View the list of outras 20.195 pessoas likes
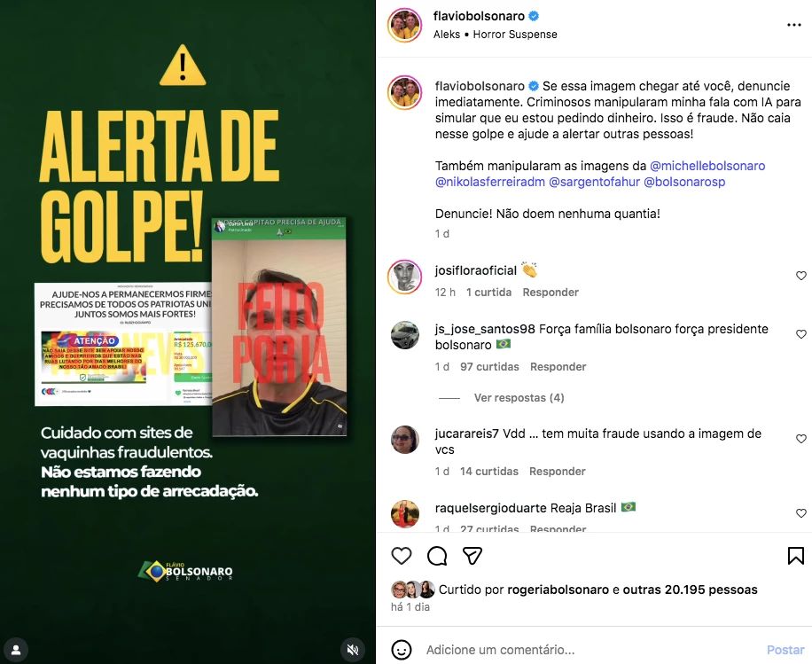This screenshot has width=812, height=664. coord(690,590)
